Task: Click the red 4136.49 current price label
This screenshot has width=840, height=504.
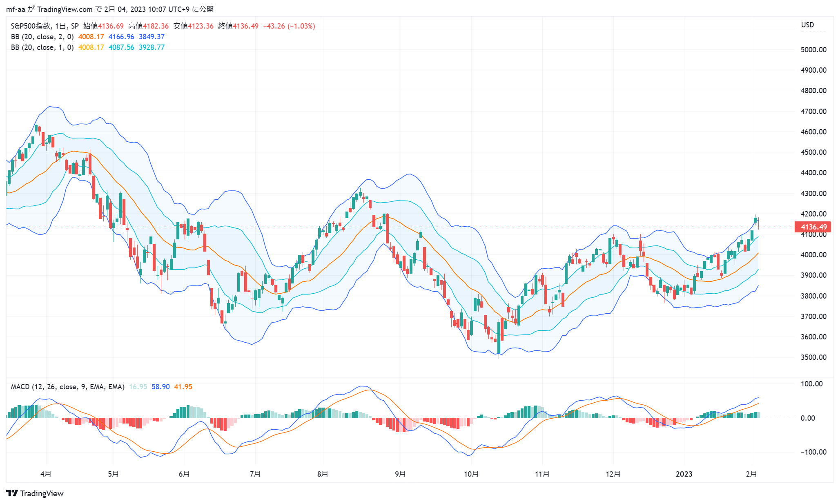Action: click(x=813, y=227)
